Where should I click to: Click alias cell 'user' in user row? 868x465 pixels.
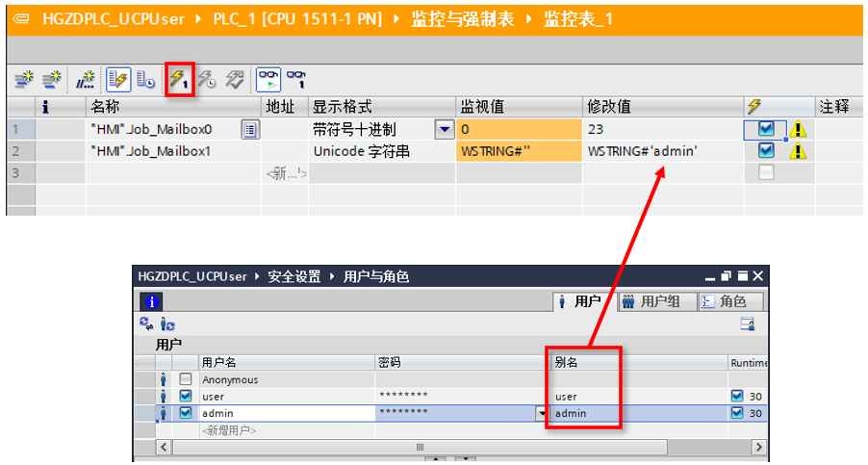click(639, 397)
